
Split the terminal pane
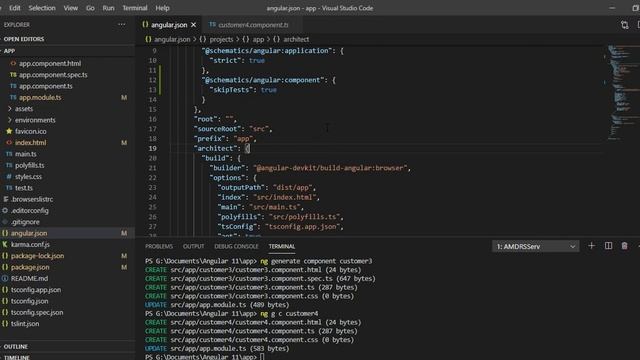[608, 246]
